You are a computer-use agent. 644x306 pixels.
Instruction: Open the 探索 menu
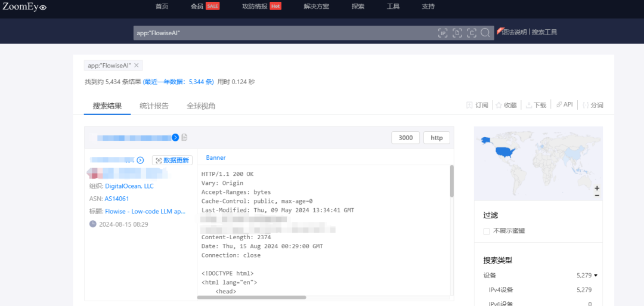point(358,6)
